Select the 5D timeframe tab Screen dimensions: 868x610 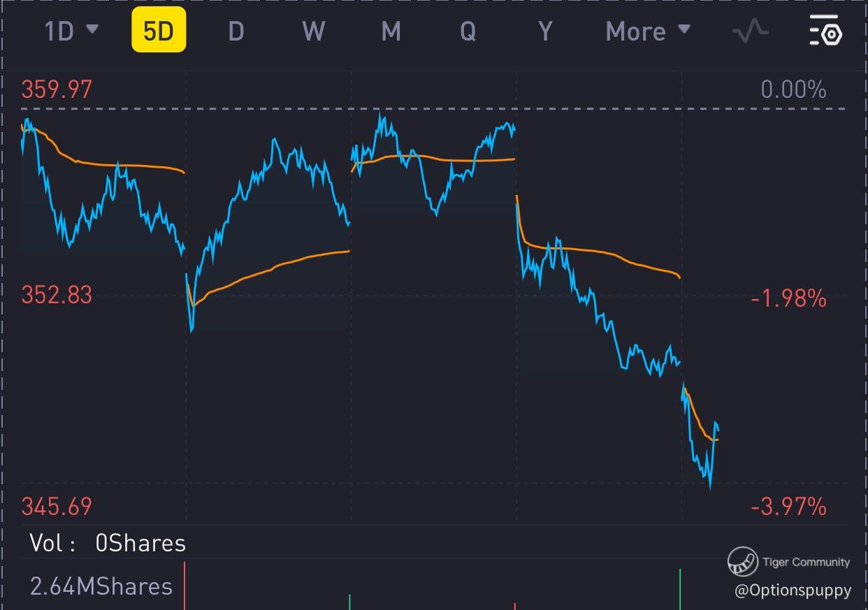click(x=159, y=31)
